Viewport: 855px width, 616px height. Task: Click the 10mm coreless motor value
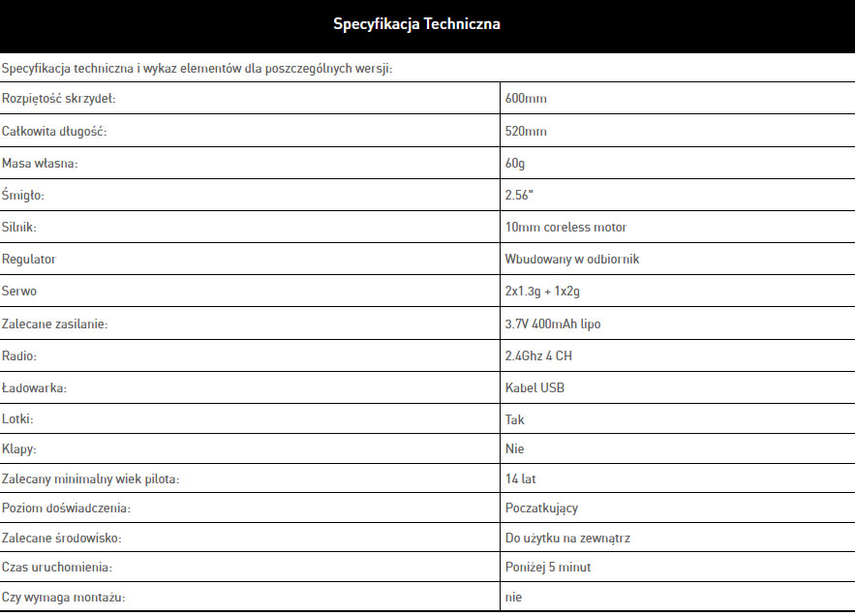coord(565,227)
